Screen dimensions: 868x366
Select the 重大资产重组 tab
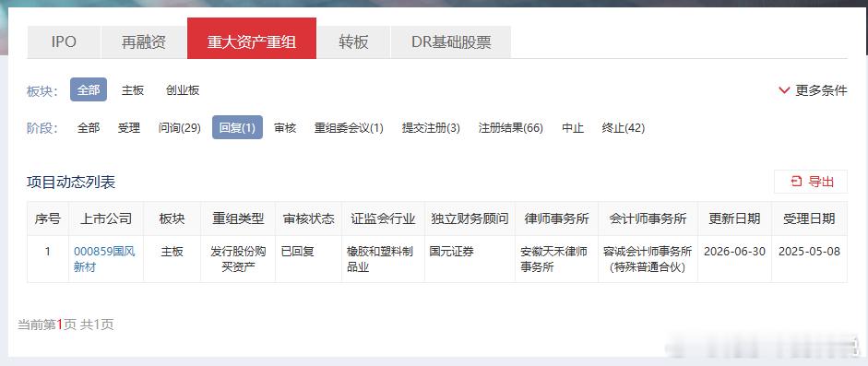pyautogui.click(x=252, y=38)
